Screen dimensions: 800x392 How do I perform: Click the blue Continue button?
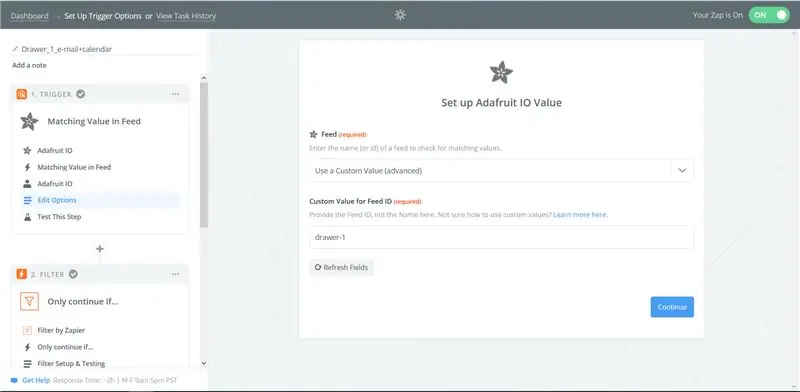[672, 307]
